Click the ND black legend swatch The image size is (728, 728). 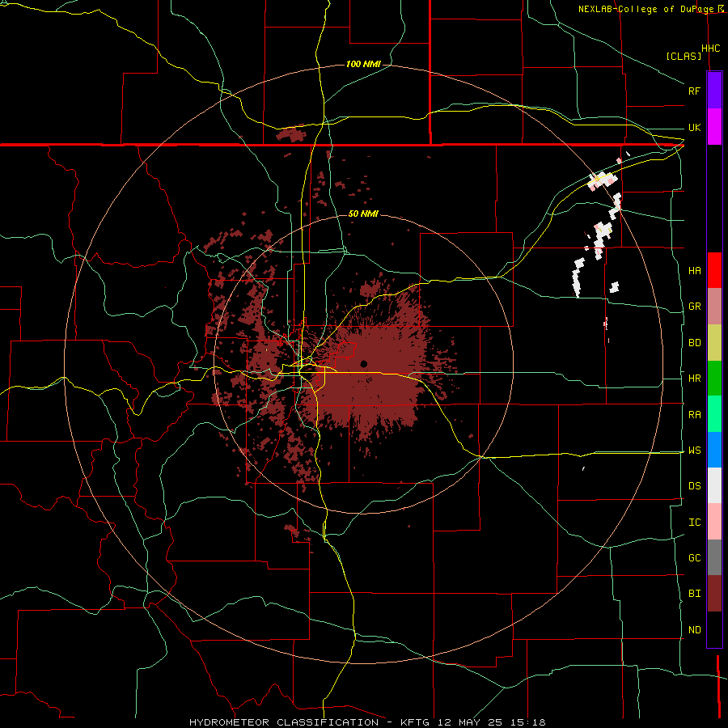click(714, 629)
